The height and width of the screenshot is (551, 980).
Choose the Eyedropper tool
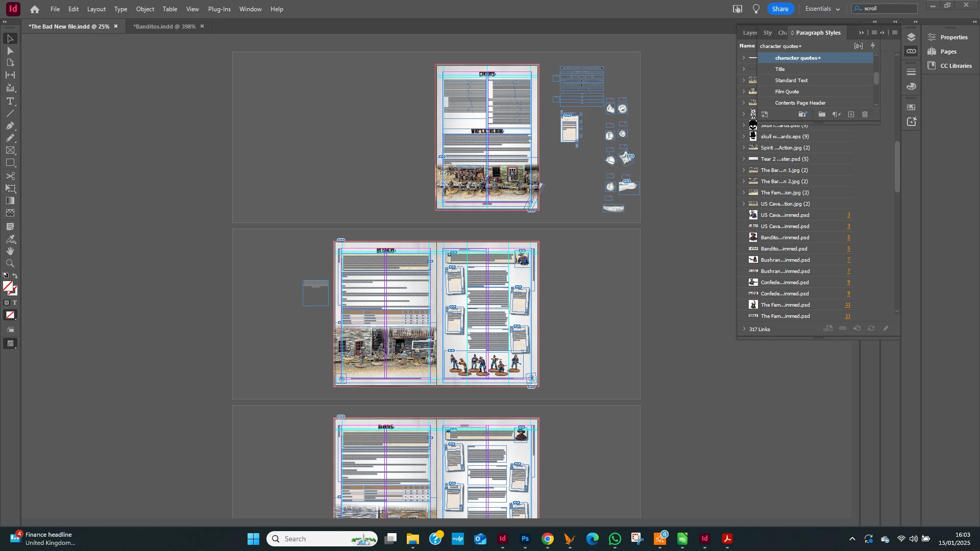coord(10,239)
